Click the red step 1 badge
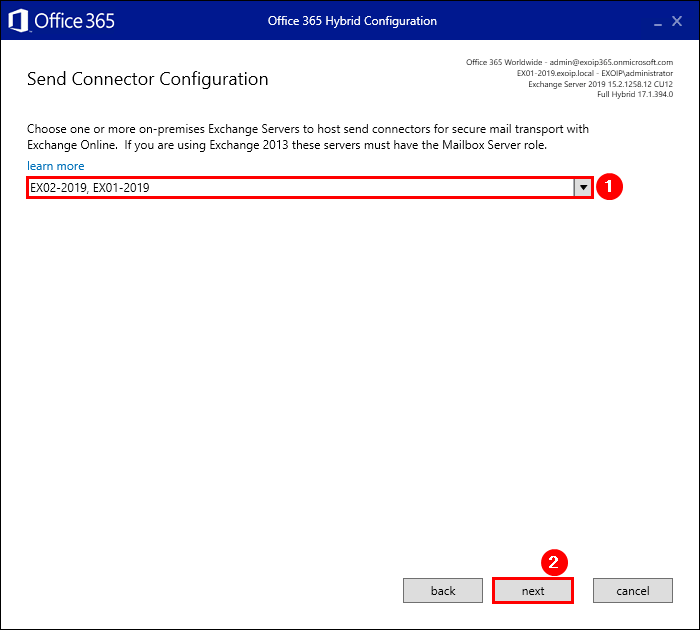The image size is (700, 630). click(610, 187)
